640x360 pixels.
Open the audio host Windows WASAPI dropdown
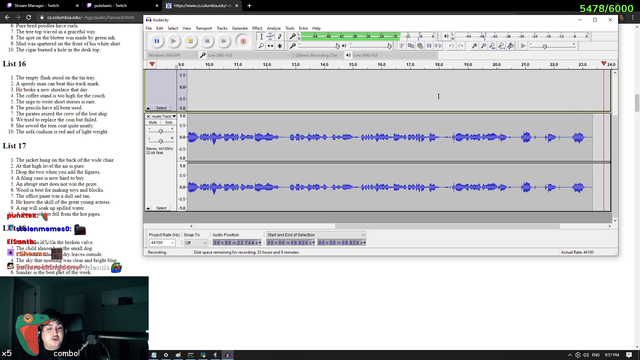[172, 55]
